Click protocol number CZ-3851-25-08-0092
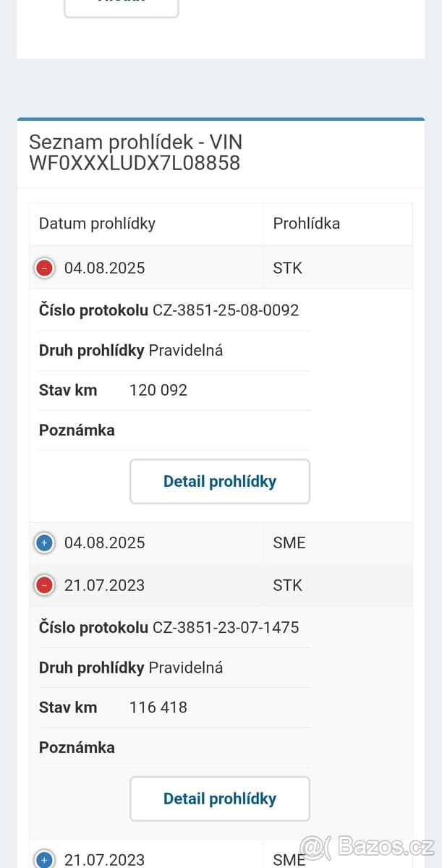This screenshot has height=868, width=442. [226, 310]
